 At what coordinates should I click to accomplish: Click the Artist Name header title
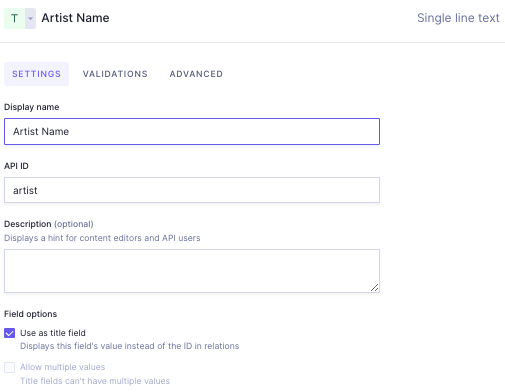click(75, 18)
